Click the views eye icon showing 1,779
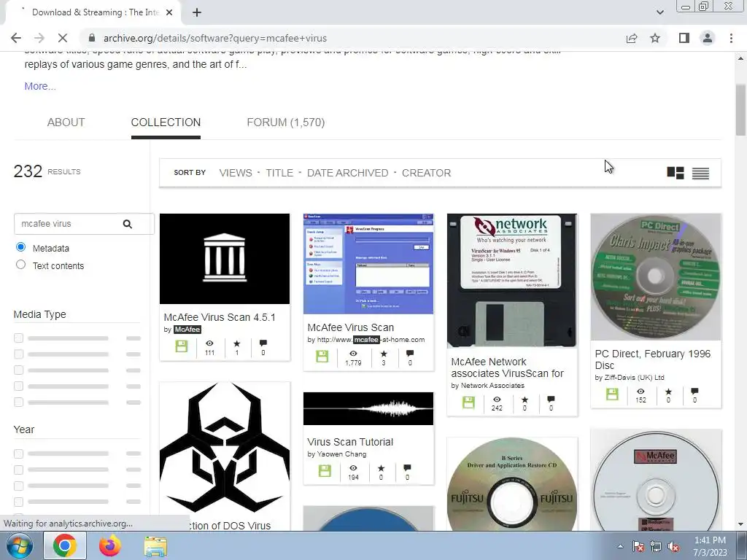Screen dimensions: 747x560 (353, 354)
